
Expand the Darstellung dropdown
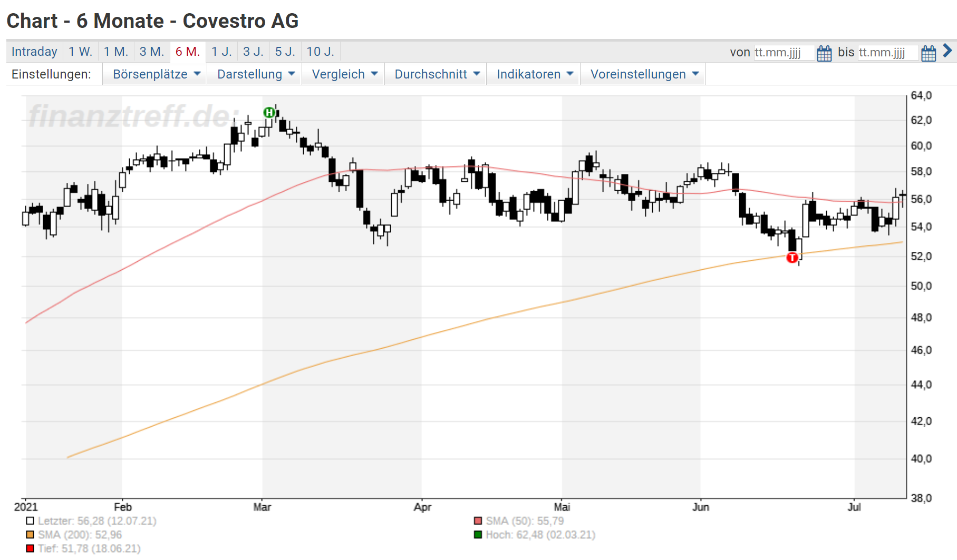pyautogui.click(x=256, y=74)
